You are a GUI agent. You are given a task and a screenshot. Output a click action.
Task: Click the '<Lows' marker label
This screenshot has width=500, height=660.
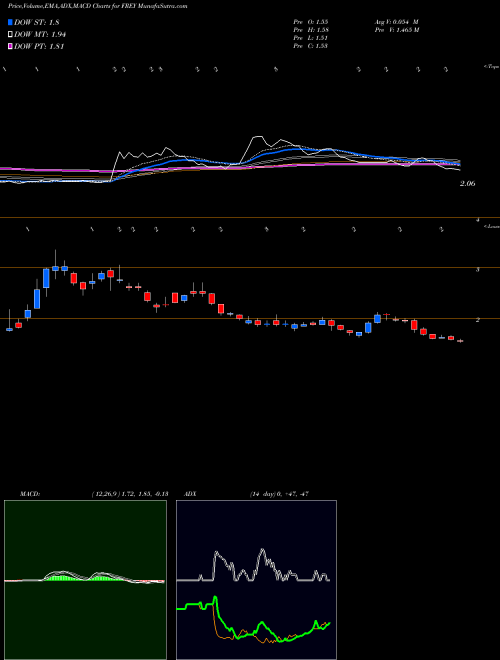(492, 226)
